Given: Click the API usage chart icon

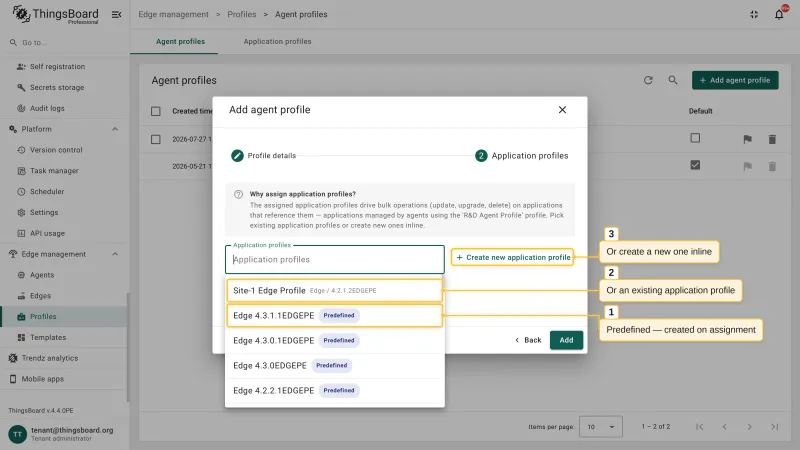Looking at the screenshot, I should click(21, 233).
